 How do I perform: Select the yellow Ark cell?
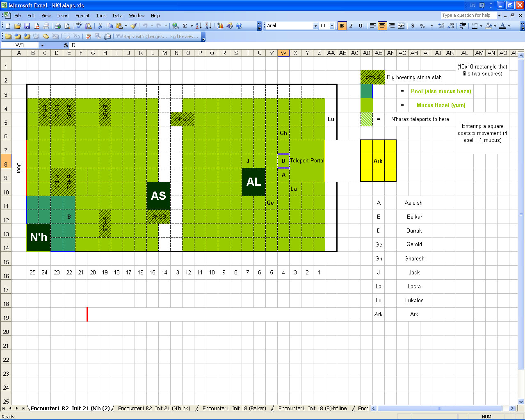[x=378, y=161]
